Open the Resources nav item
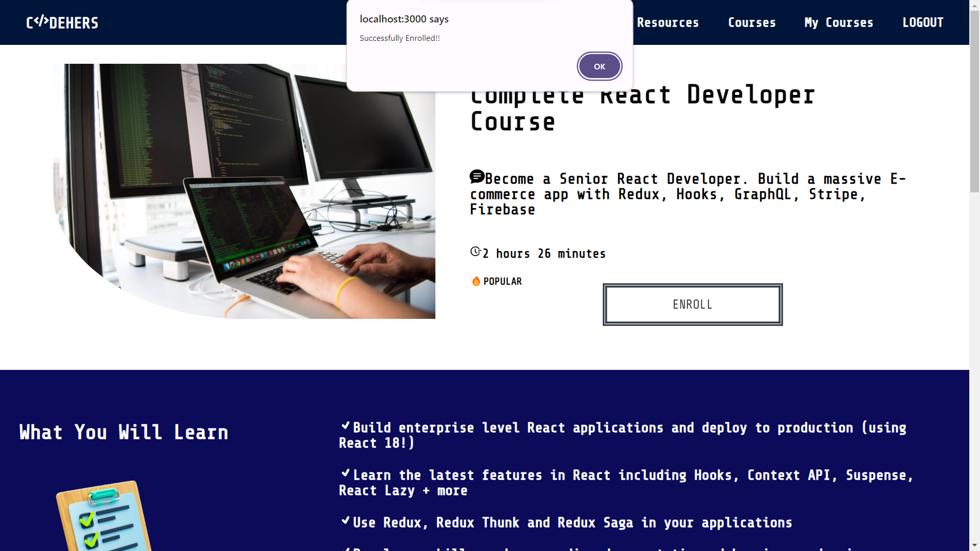 [x=668, y=22]
